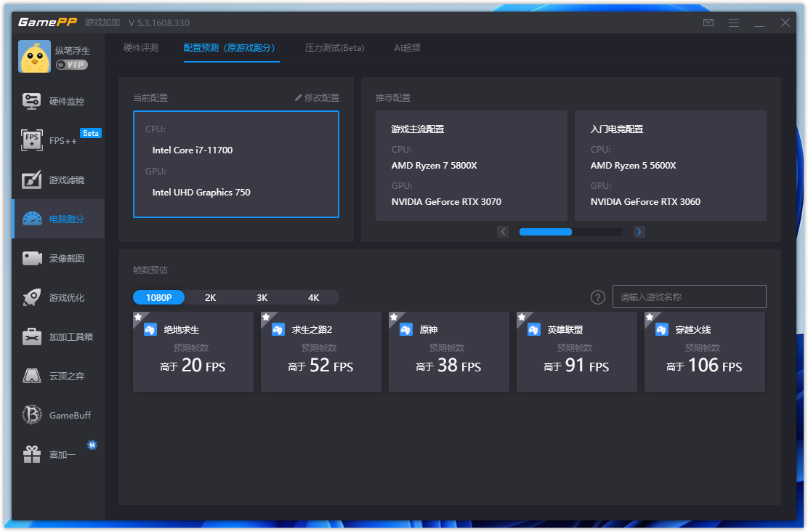Open the GameBuff sidebar icon
Viewport: 808px width, 532px height.
32,415
